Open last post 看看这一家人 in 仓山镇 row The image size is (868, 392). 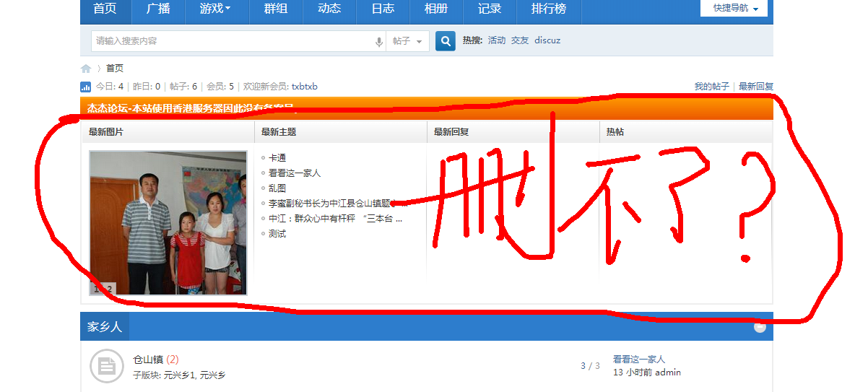click(x=639, y=360)
